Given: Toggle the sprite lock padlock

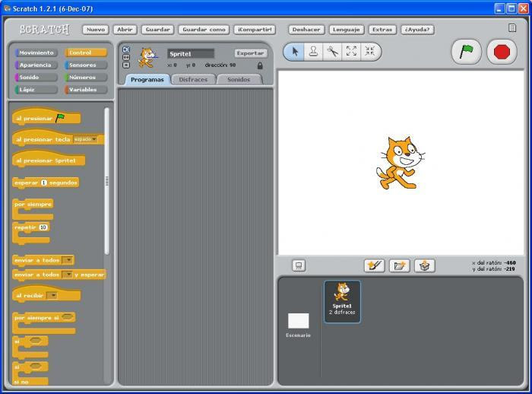Looking at the screenshot, I should click(x=260, y=65).
